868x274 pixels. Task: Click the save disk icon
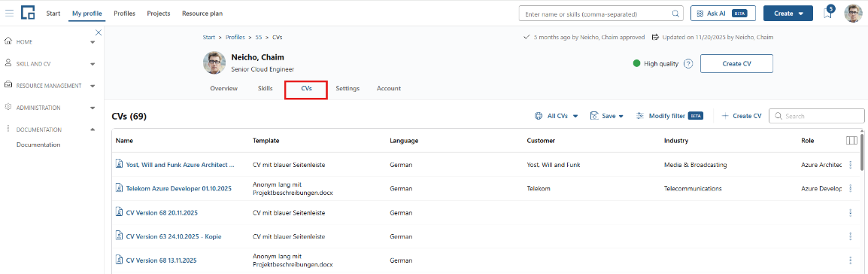pos(594,116)
